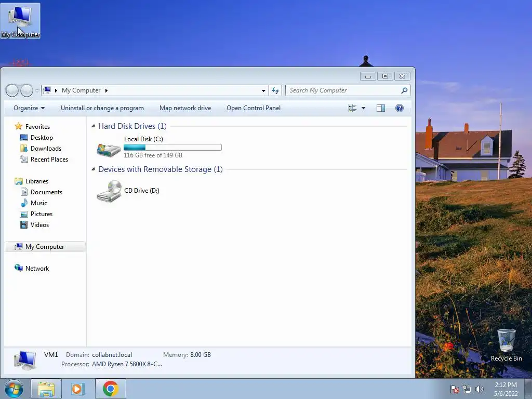Open the Music library

[x=38, y=203]
